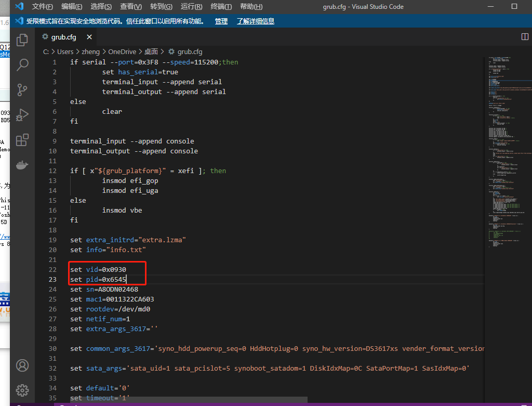Open the Explorer panel in activity bar
The width and height of the screenshot is (532, 406).
[22, 40]
